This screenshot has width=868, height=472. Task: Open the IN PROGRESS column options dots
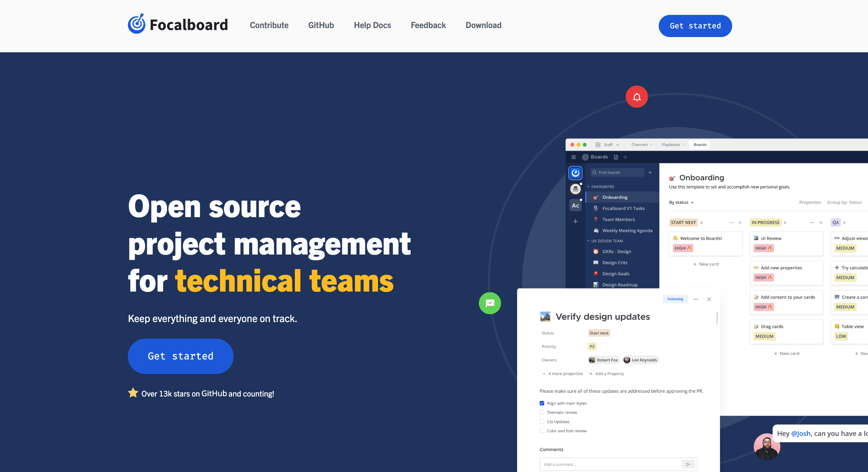point(812,223)
